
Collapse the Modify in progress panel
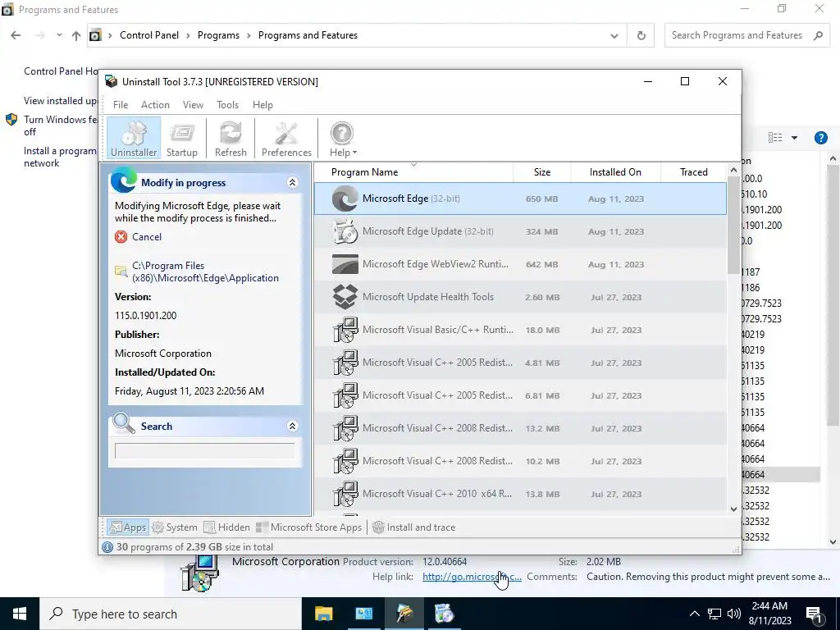click(293, 183)
